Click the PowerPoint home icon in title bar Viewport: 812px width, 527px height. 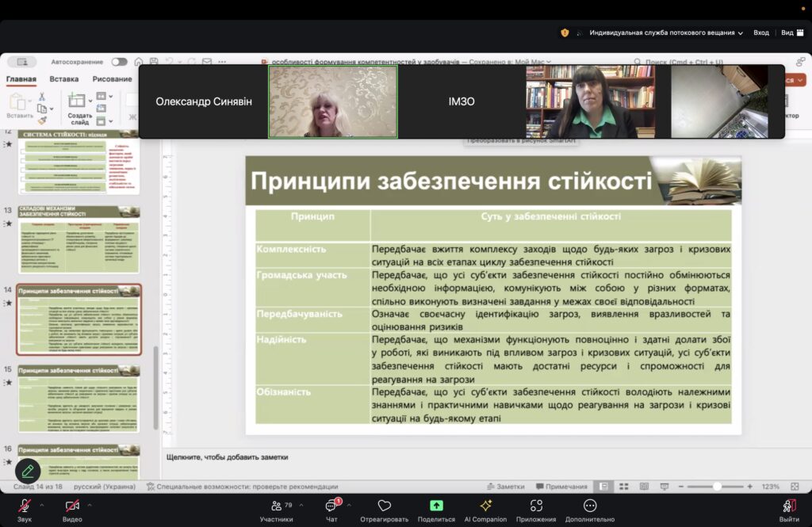pos(139,62)
